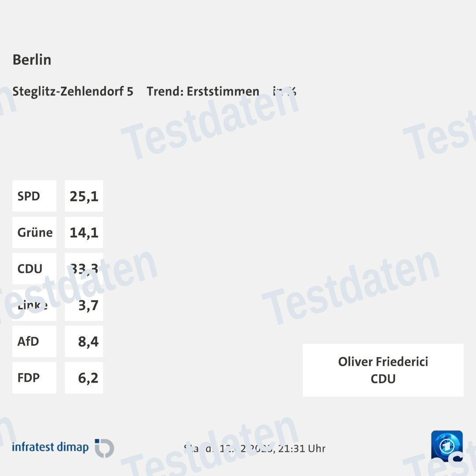Click the ARD globe logo
The height and width of the screenshot is (476, 476).
pos(447,446)
